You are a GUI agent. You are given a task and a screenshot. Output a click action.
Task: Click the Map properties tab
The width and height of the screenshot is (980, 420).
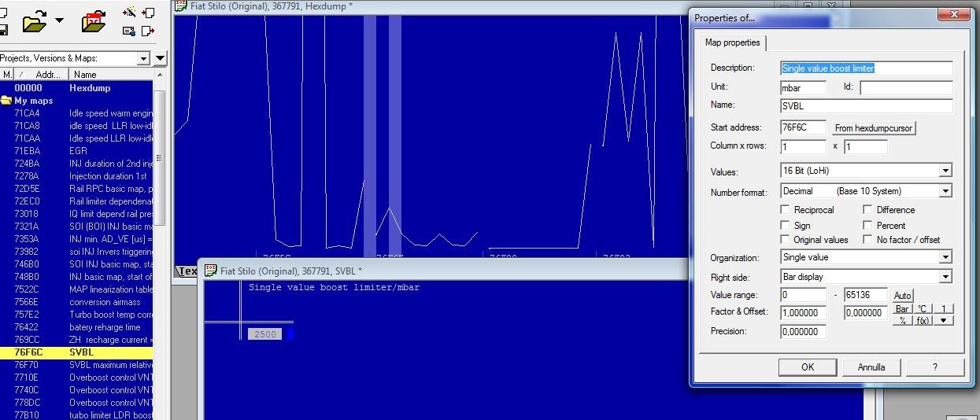click(732, 42)
